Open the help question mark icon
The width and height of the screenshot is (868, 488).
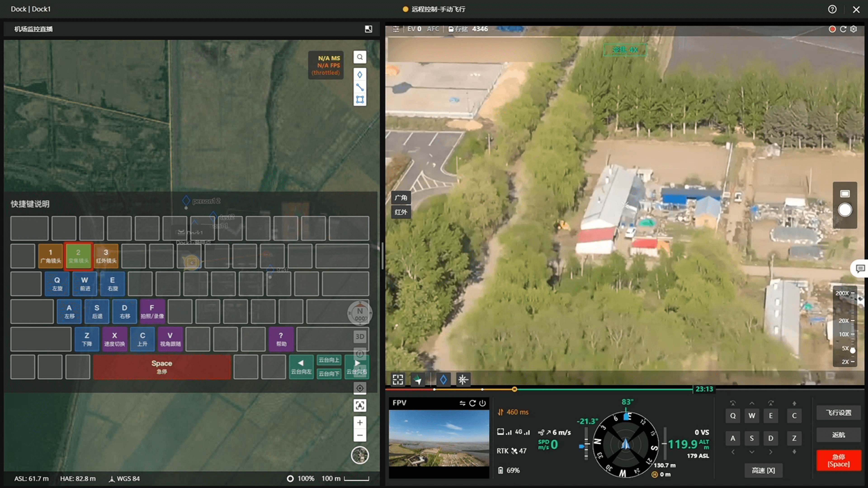(x=832, y=9)
